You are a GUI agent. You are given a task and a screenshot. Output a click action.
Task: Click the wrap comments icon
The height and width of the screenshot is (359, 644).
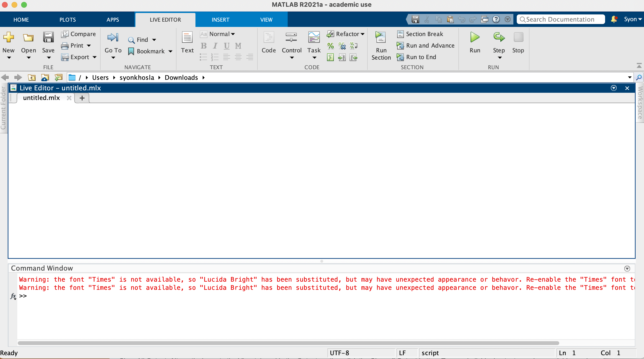353,45
